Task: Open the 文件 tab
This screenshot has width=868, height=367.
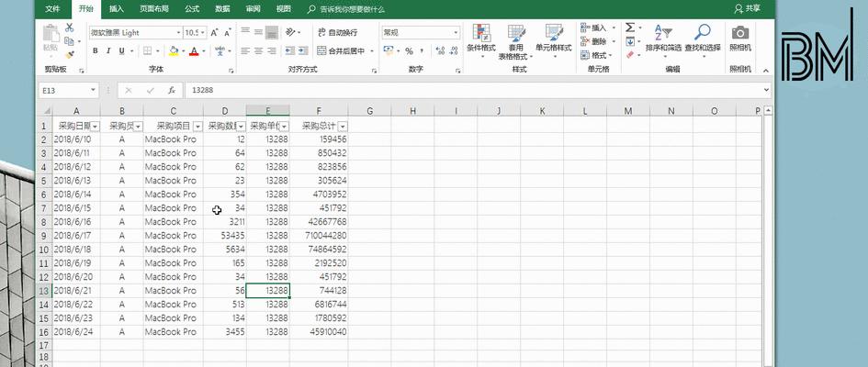Action: click(52, 9)
